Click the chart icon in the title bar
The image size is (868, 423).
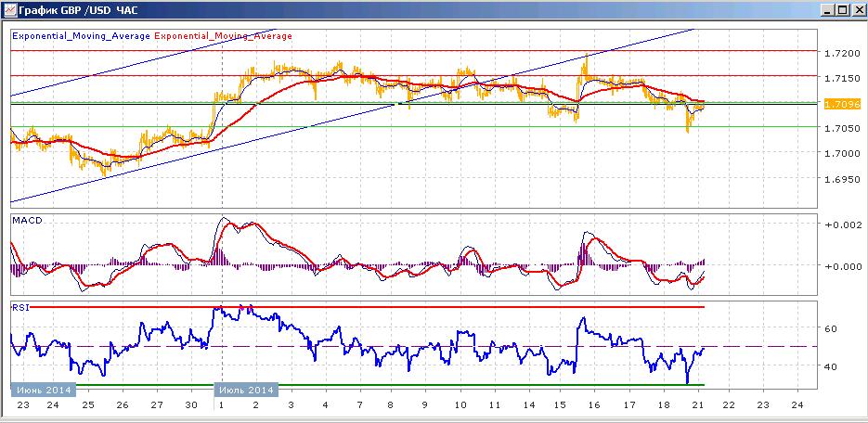9,9
